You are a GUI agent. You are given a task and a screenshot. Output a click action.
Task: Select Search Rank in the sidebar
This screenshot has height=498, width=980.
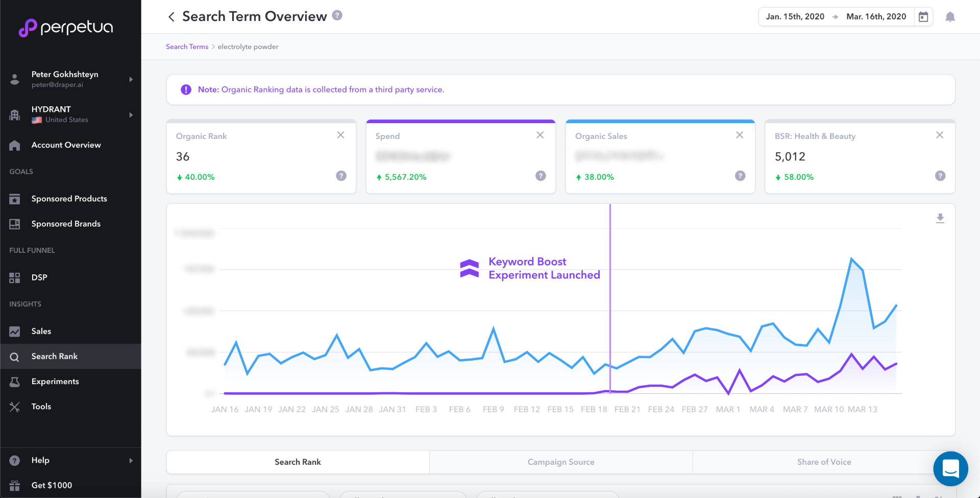point(54,356)
